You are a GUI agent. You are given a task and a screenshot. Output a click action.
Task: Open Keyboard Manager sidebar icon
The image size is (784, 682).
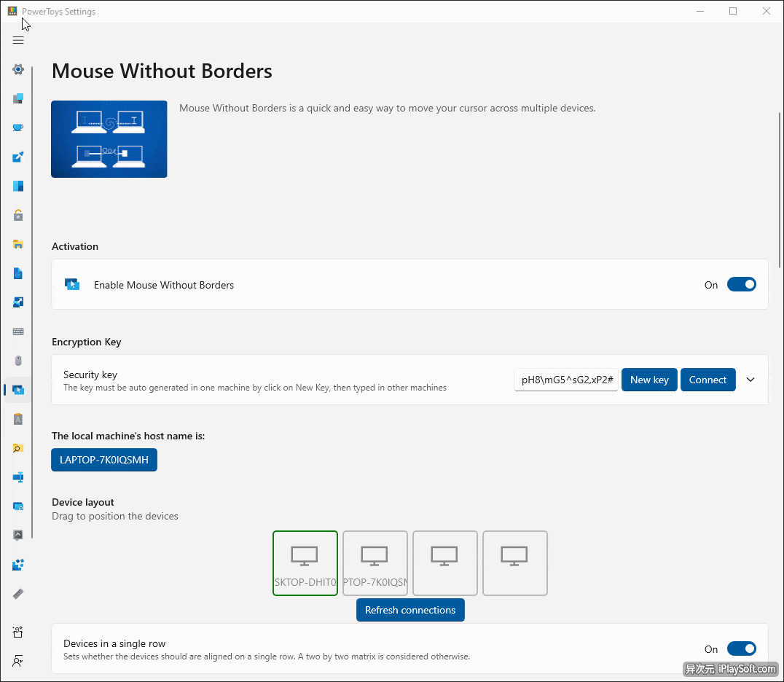click(x=18, y=332)
